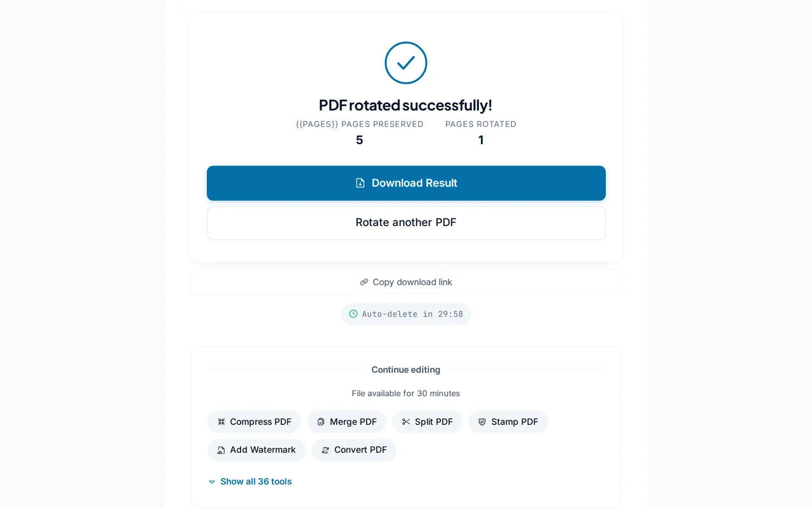Viewport: 812px width, 508px height.
Task: Open the Split PDF tool
Action: (x=427, y=421)
